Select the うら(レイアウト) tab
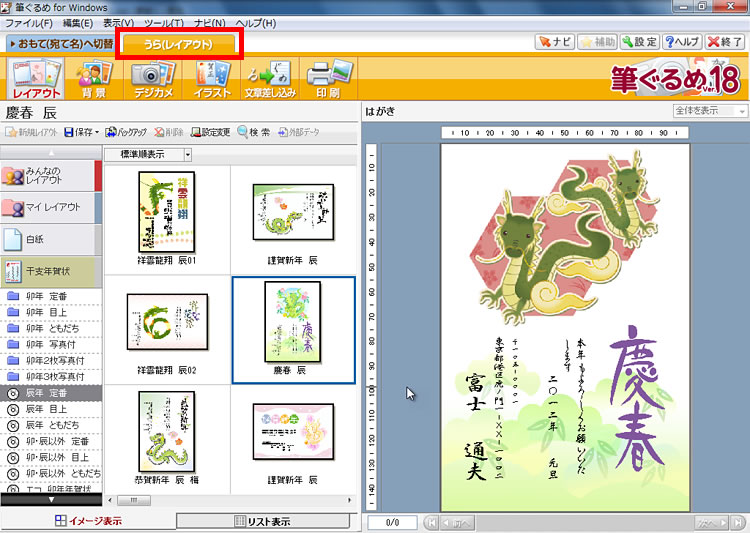Viewport: 750px width, 533px height. pos(179,44)
